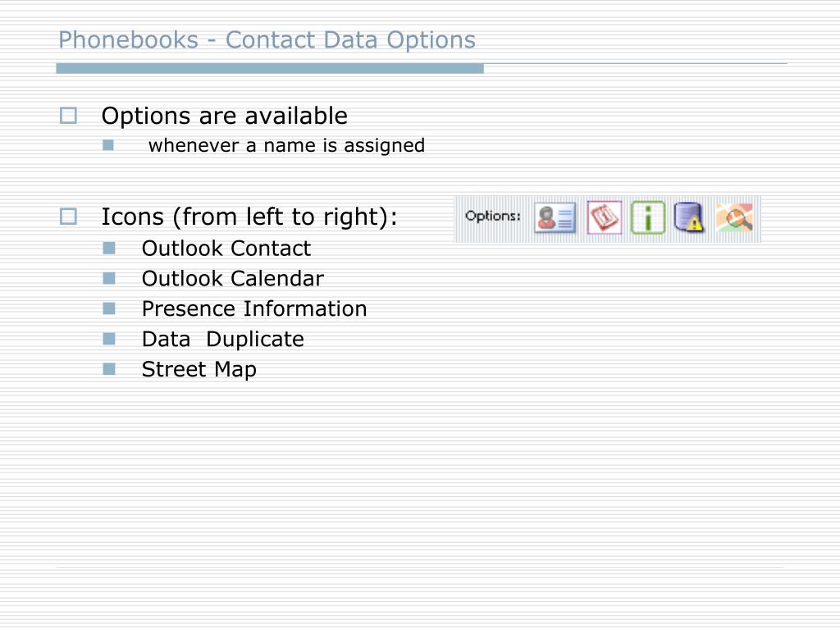The height and width of the screenshot is (630, 840).
Task: Select the "Icons (from left to right)" square bullet
Action: [68, 217]
